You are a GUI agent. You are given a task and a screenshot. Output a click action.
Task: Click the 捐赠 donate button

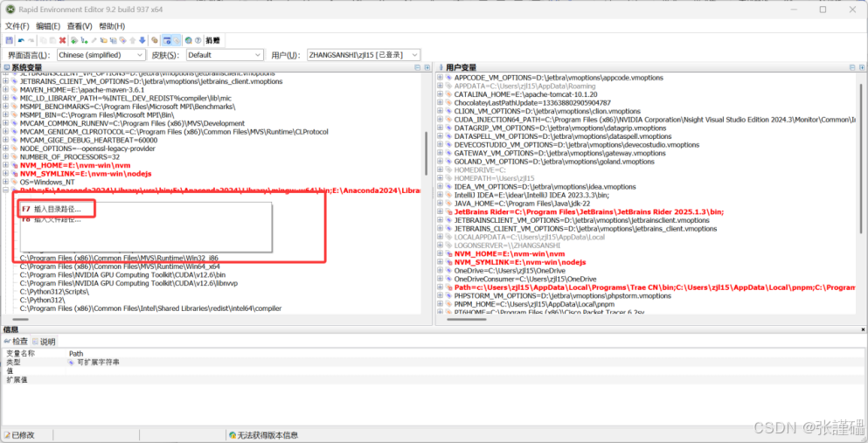pyautogui.click(x=212, y=40)
